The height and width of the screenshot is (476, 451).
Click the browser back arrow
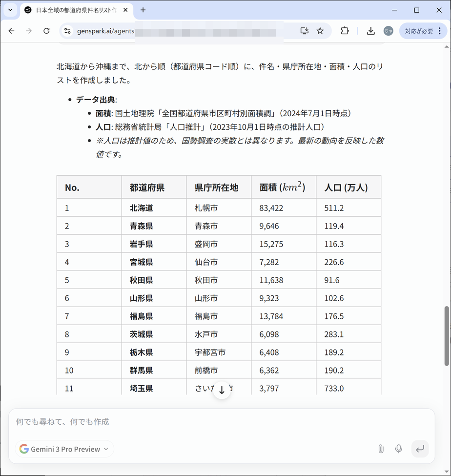pos(12,31)
